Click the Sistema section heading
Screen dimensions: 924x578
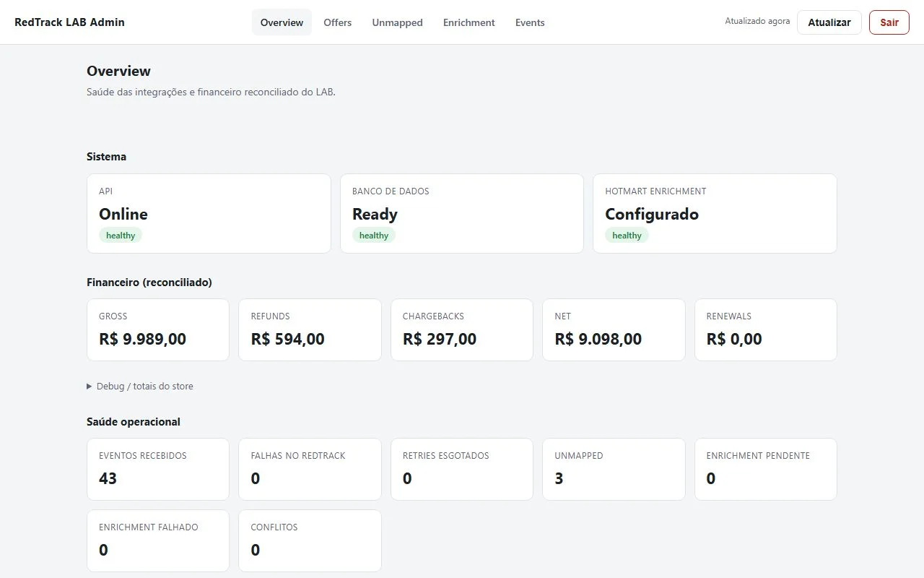click(x=106, y=157)
